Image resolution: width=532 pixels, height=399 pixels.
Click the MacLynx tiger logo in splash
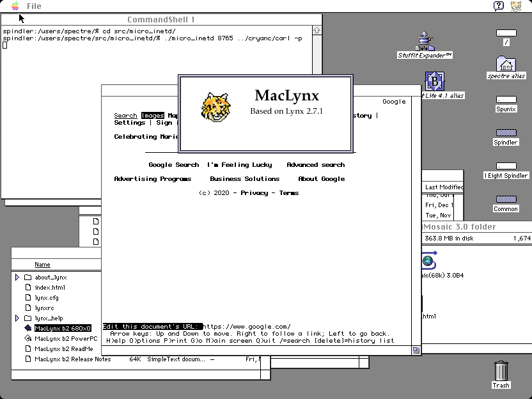pyautogui.click(x=215, y=107)
